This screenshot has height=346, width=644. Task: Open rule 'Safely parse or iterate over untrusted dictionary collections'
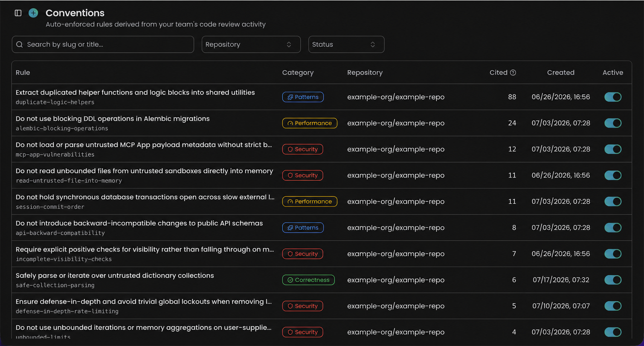(x=115, y=276)
